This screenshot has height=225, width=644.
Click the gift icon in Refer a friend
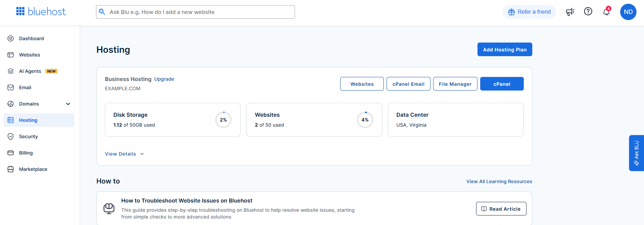(512, 12)
